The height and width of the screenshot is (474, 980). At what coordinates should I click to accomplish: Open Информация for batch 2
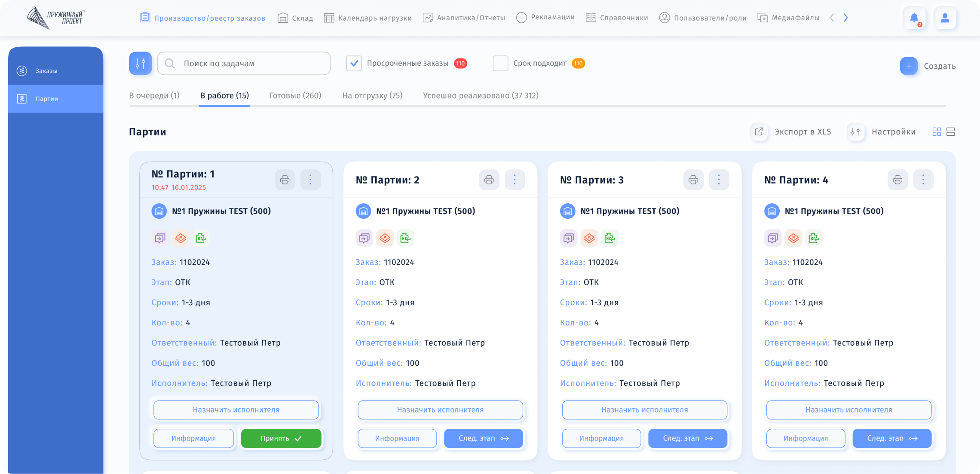tap(397, 439)
